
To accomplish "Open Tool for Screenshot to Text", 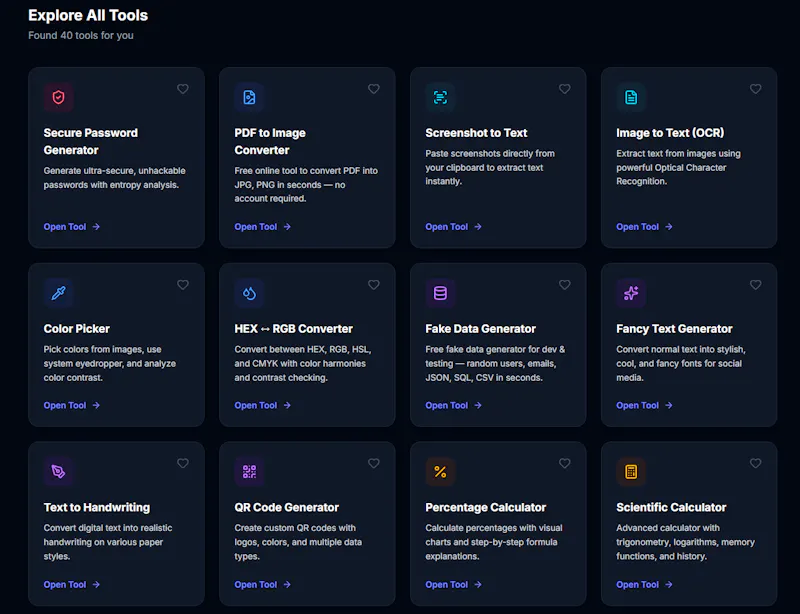I will point(454,227).
